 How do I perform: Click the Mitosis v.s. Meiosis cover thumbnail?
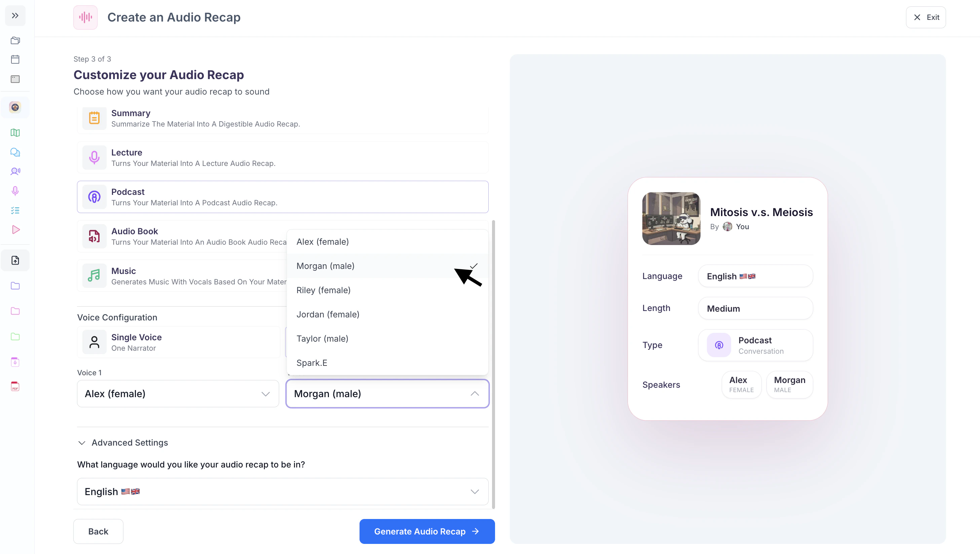coord(671,218)
